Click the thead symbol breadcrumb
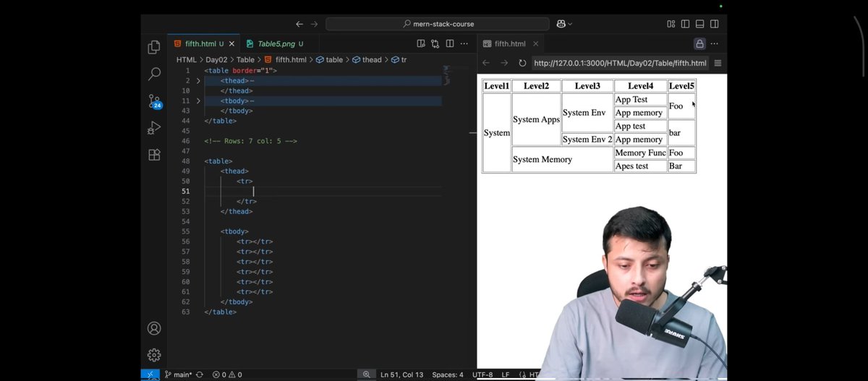 [367, 60]
